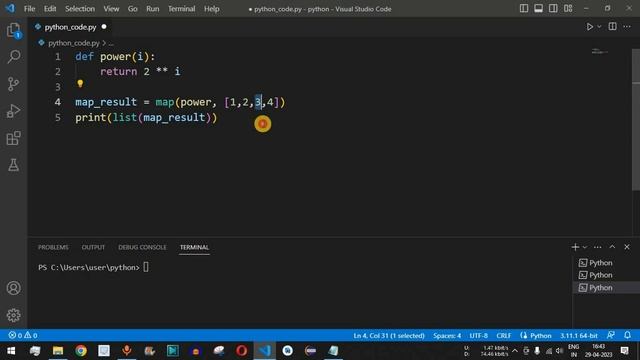
Task: Open the File menu
Action: click(29, 9)
